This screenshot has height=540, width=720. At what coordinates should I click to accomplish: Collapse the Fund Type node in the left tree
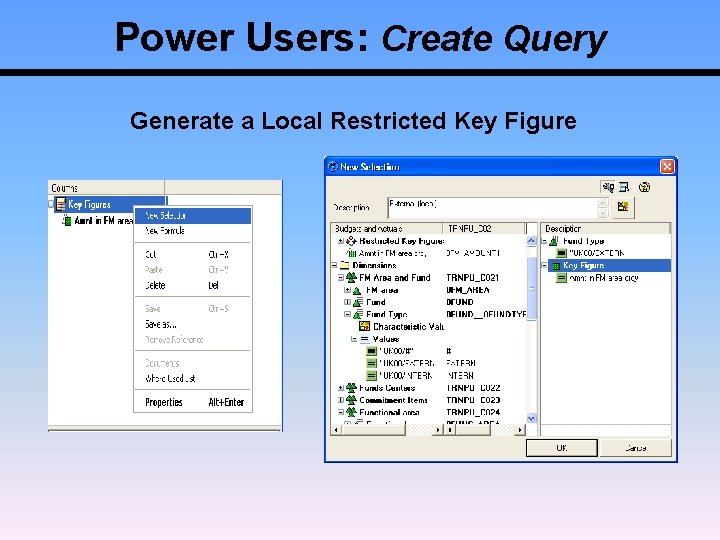click(x=348, y=314)
